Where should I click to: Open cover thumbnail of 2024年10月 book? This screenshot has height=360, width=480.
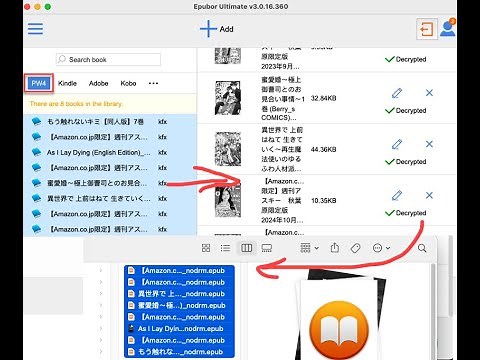pyautogui.click(x=228, y=201)
